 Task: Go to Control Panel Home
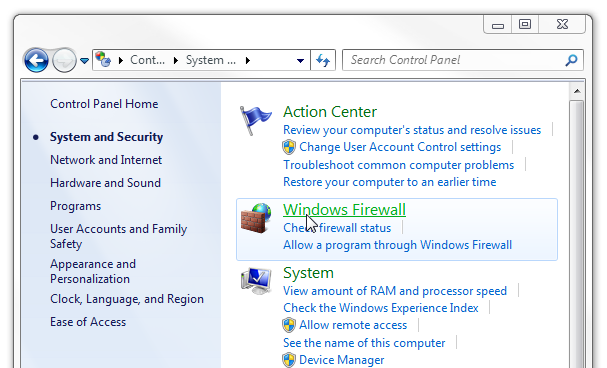104,104
